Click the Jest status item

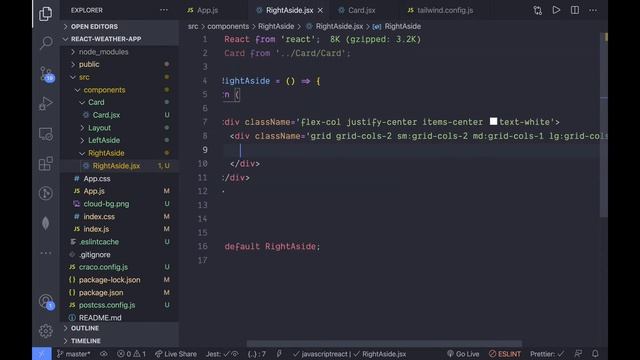point(222,354)
